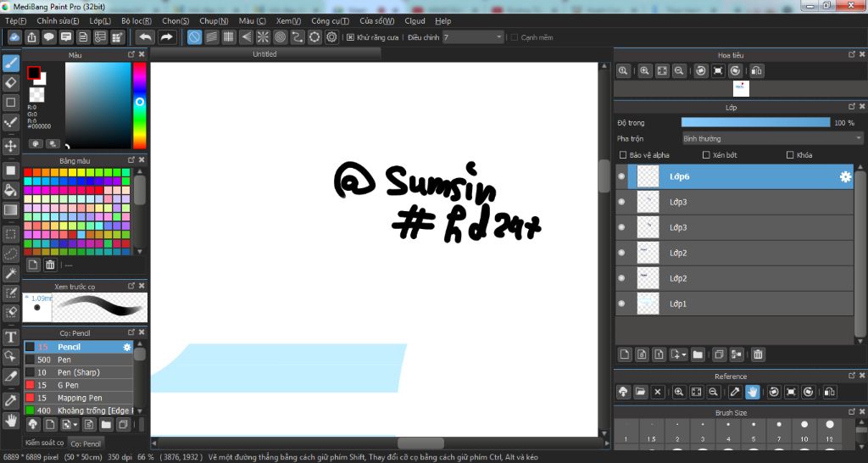The height and width of the screenshot is (463, 868).
Task: Zoom in on the Hoa tiêu navigator
Action: [645, 71]
